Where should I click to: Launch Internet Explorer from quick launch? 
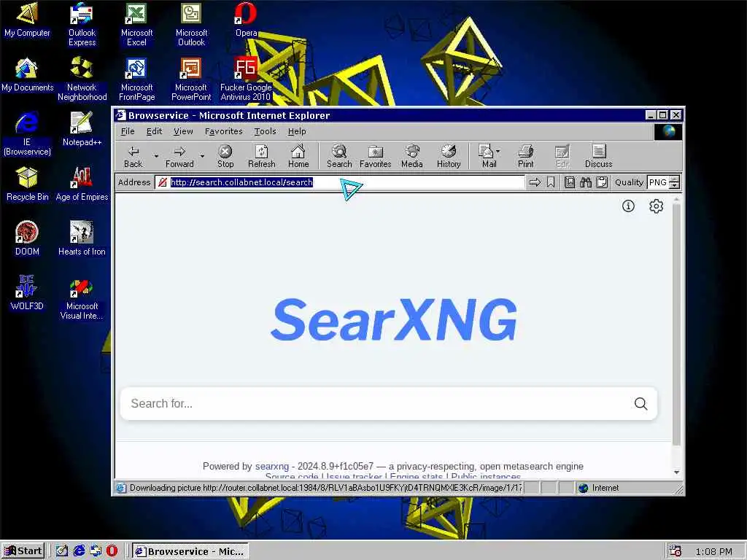pyautogui.click(x=79, y=551)
